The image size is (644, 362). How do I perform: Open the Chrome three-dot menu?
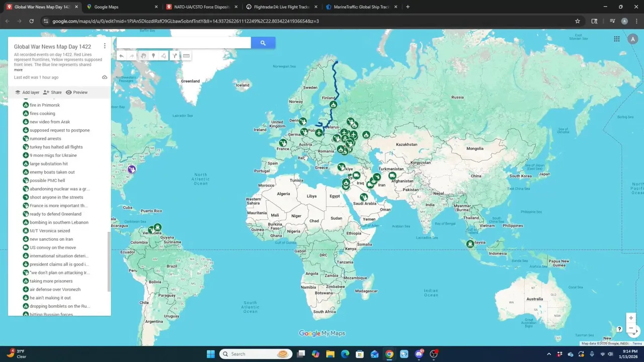pos(636,21)
